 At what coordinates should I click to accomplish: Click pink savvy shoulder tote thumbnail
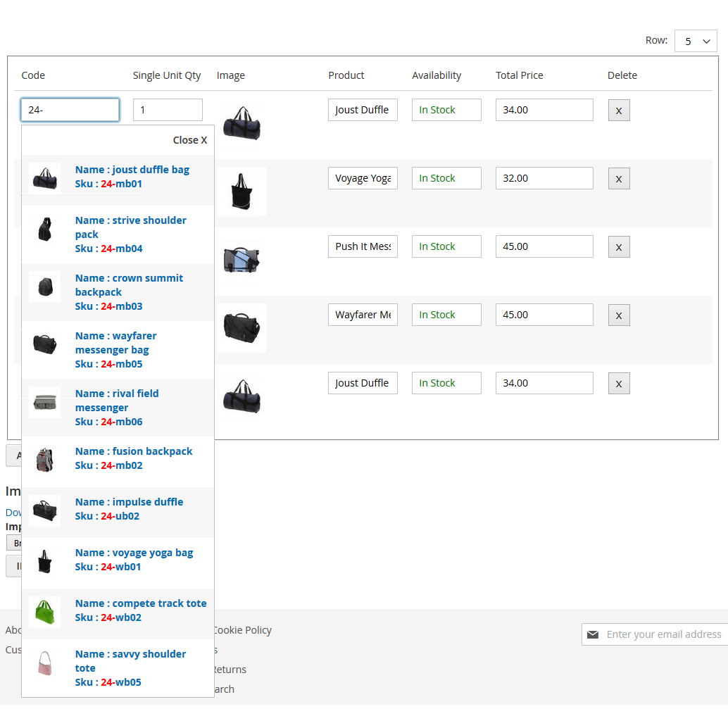pyautogui.click(x=44, y=662)
